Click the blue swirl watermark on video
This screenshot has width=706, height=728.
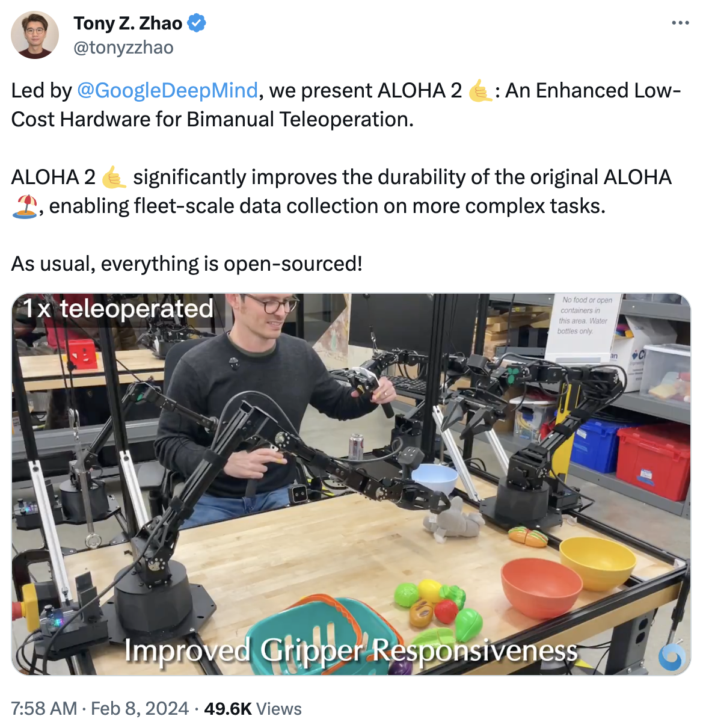[671, 656]
